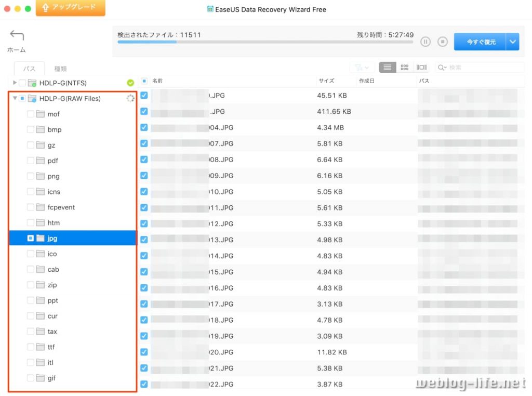
Task: Select the 22.JPG file name
Action: pyautogui.click(x=221, y=384)
